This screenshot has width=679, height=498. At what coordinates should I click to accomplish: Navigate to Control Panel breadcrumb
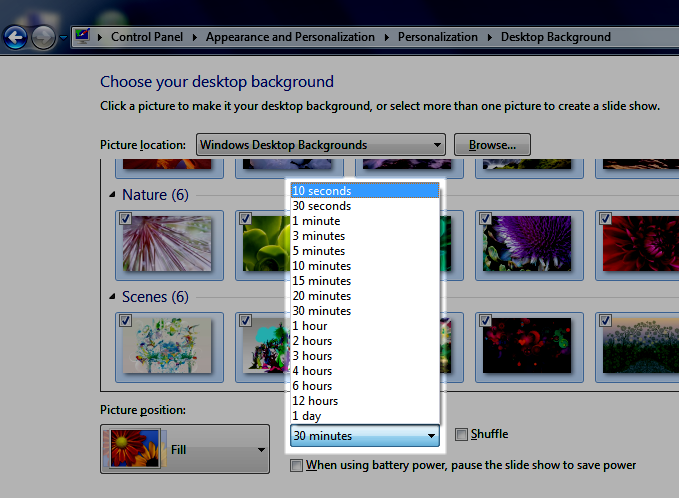pyautogui.click(x=147, y=37)
